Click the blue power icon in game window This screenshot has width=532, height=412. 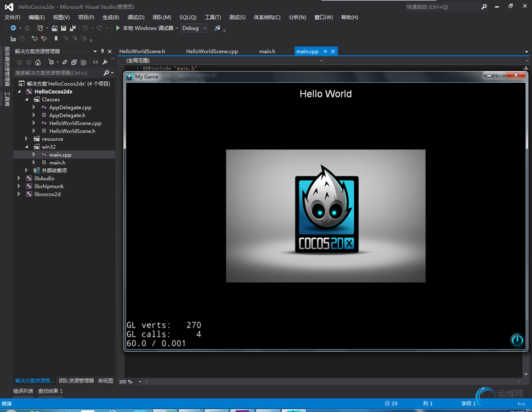[x=517, y=340]
